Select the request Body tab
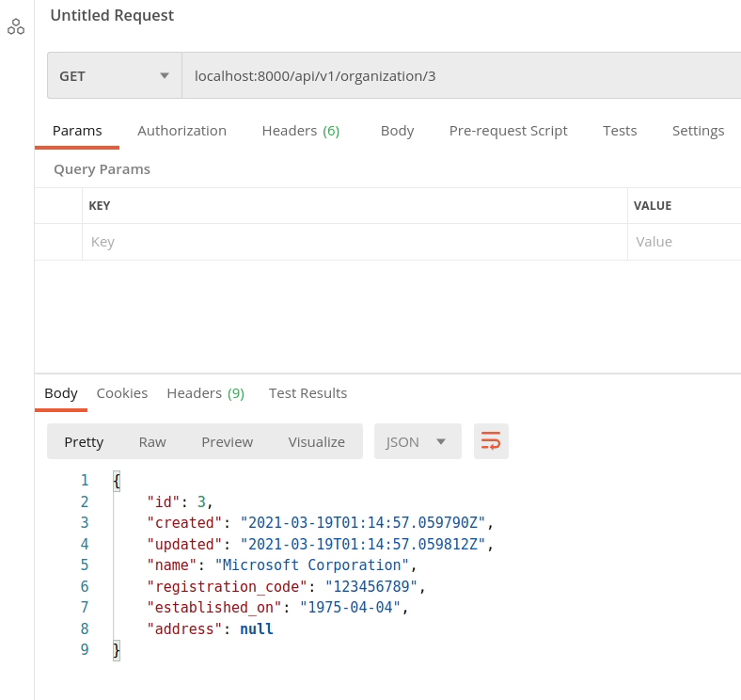 [x=397, y=131]
